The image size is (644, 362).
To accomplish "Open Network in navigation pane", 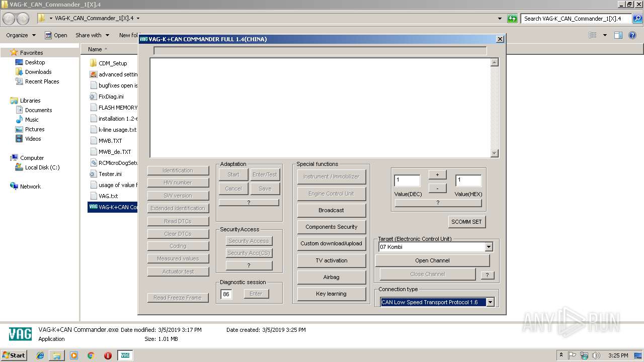I will 30,187.
